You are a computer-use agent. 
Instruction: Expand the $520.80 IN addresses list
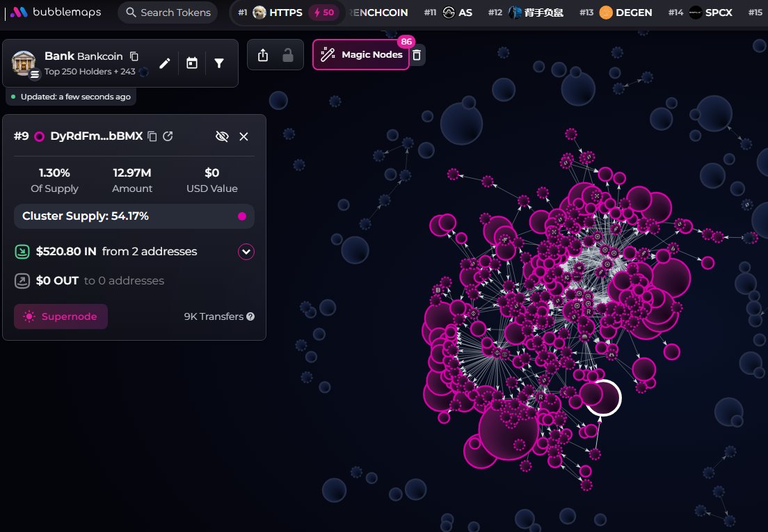[x=246, y=252]
